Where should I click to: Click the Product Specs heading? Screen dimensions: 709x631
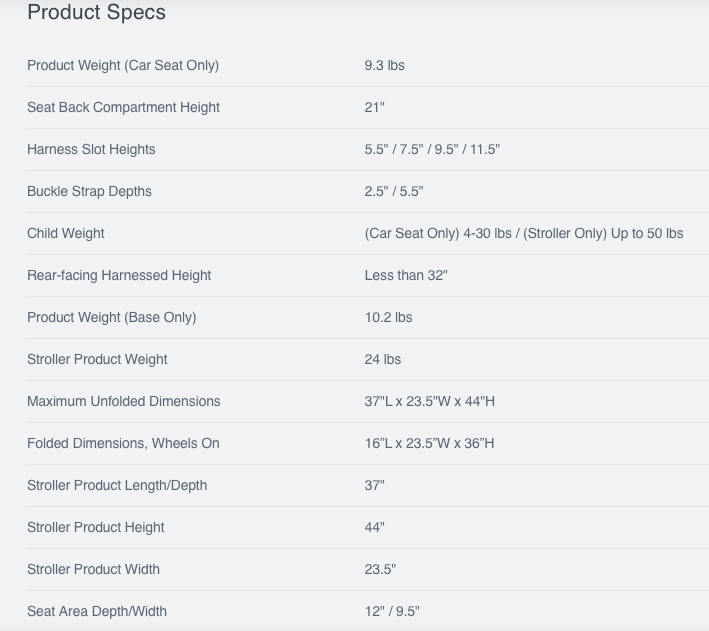coord(96,12)
